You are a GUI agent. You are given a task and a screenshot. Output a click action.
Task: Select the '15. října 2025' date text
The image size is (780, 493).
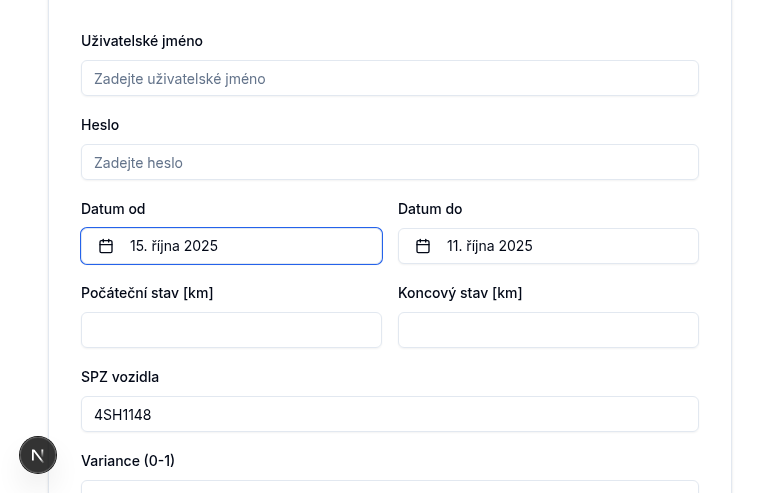tap(174, 246)
